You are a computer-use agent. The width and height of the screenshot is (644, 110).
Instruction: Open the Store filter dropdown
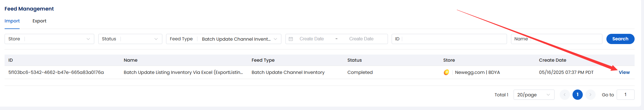coord(49,39)
